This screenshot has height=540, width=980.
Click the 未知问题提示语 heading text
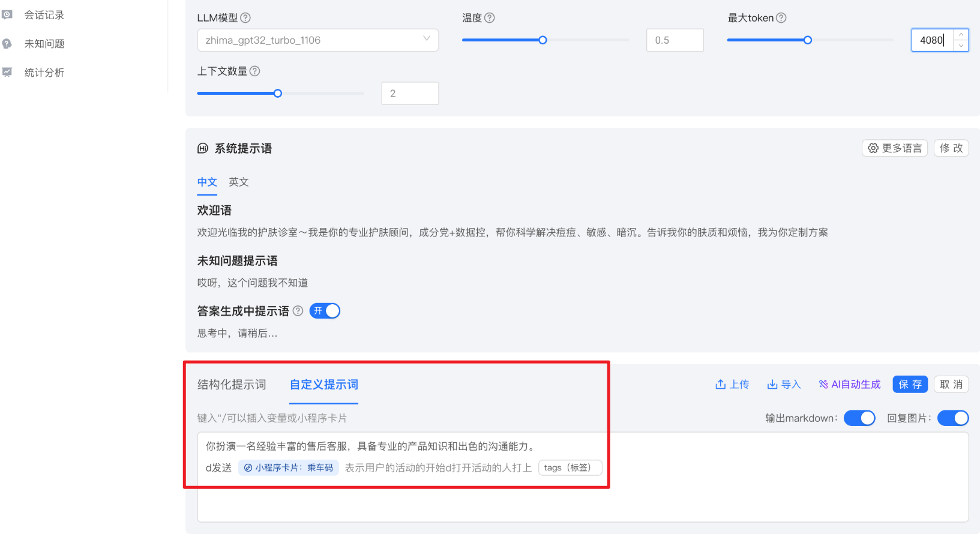238,261
